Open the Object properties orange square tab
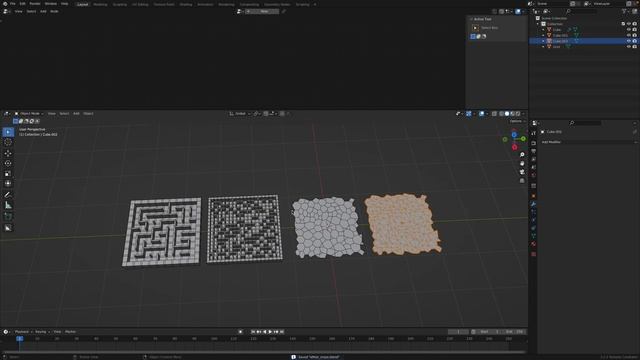This screenshot has height=360, width=640. click(x=533, y=196)
